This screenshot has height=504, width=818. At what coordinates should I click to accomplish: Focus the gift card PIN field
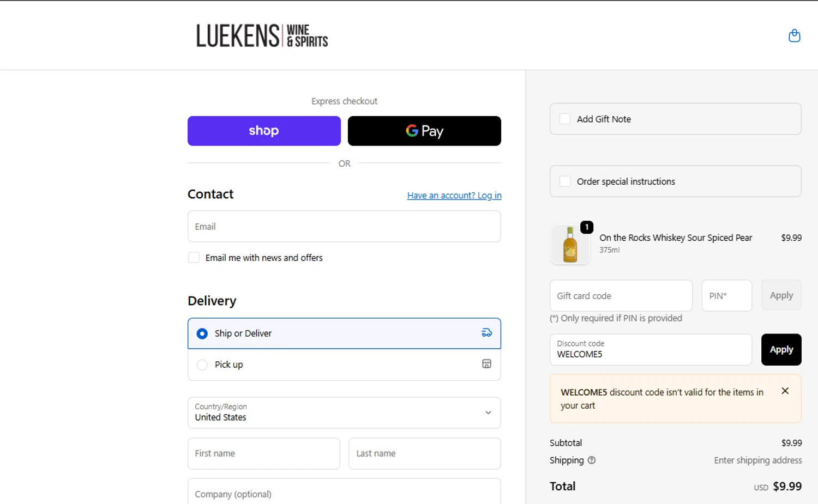click(x=726, y=295)
